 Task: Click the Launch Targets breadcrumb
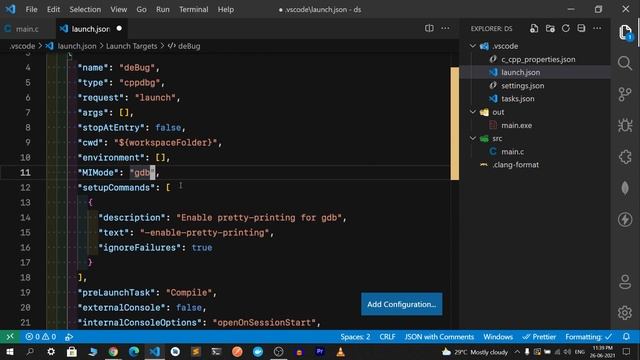click(x=131, y=46)
